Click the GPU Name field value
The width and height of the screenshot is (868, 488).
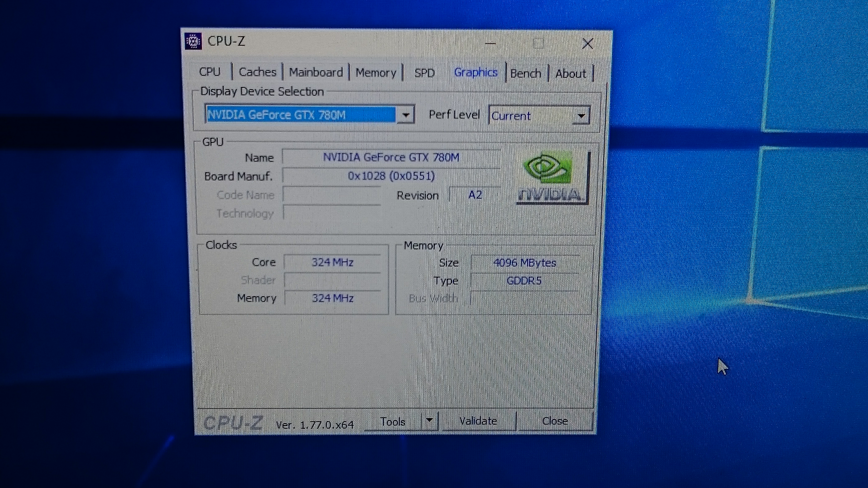pyautogui.click(x=391, y=157)
